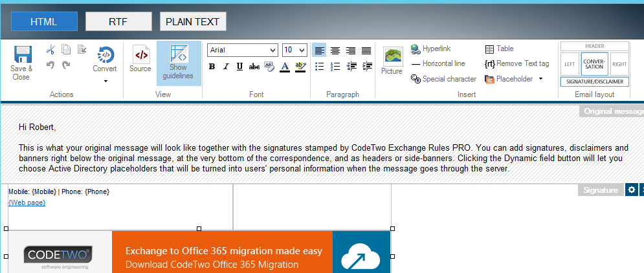
Task: Pick the font color A swatch
Action: click(x=285, y=67)
